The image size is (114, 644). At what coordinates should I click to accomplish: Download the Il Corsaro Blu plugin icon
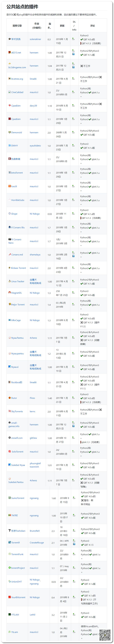coord(73,227)
